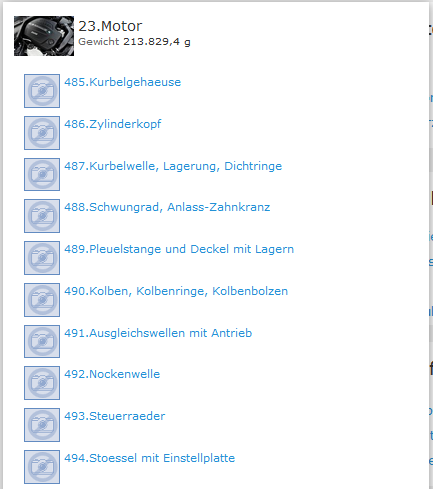Select the placeholder icon beside 490.Kolben
This screenshot has height=489, width=433.
click(42, 300)
